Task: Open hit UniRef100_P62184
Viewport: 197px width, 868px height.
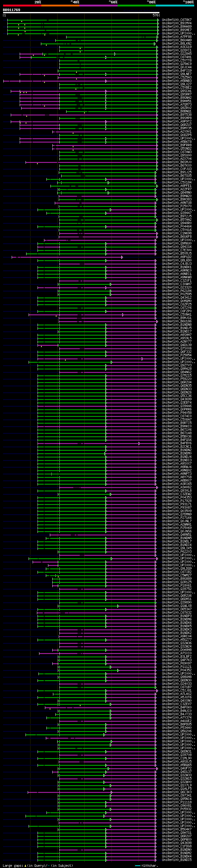Action: coord(177,291)
